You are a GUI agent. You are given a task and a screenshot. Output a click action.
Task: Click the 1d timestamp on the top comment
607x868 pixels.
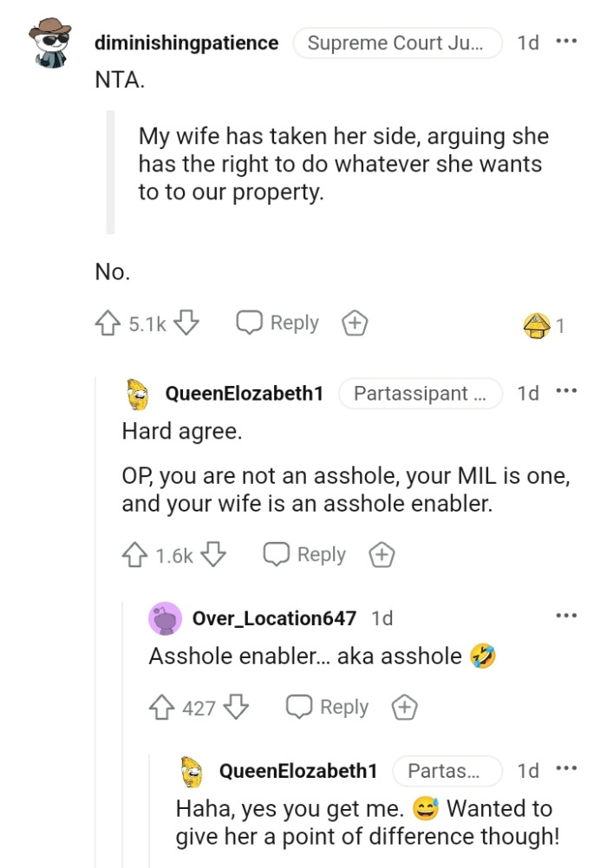click(x=527, y=42)
